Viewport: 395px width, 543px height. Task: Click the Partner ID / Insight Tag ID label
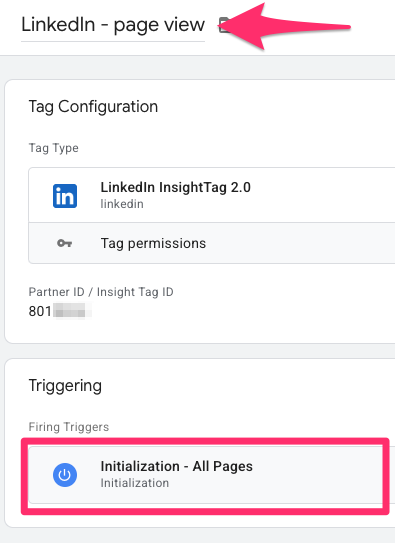click(101, 292)
